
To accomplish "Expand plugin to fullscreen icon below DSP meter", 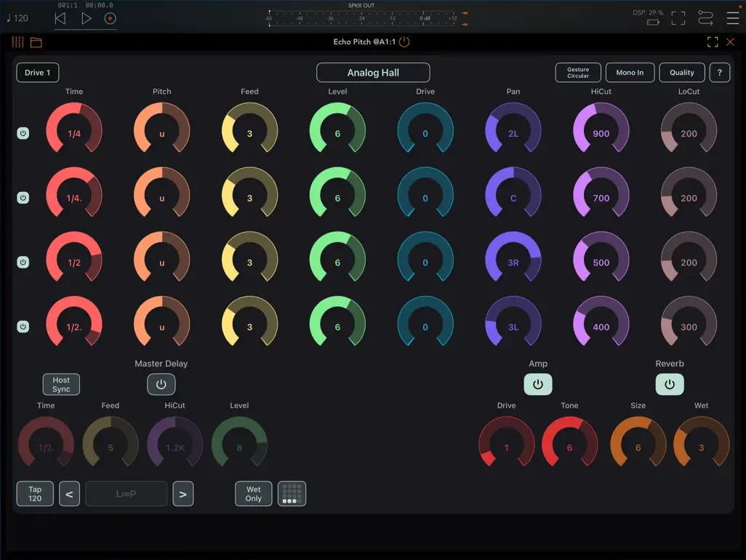I will click(x=713, y=42).
